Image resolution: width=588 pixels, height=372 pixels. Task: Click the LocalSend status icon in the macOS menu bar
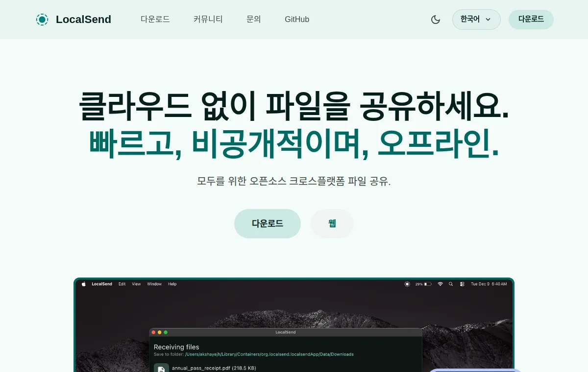[x=407, y=284]
